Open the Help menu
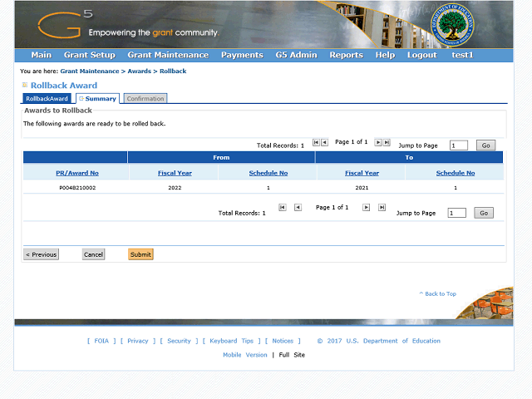532x399 pixels. pos(385,55)
